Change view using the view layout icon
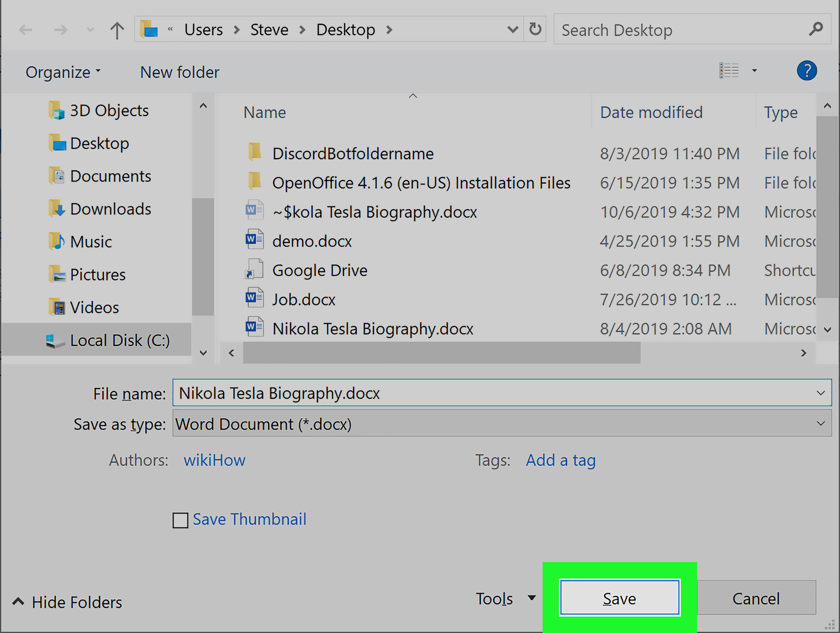This screenshot has width=840, height=633. click(x=729, y=71)
